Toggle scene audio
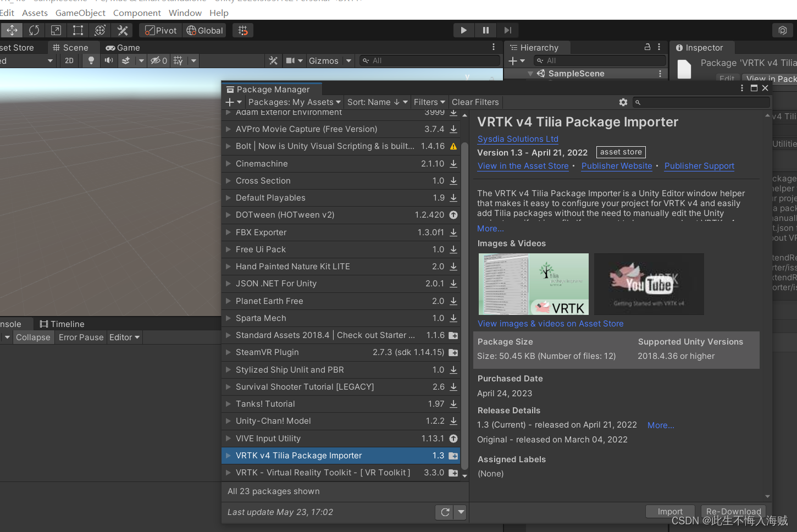Image resolution: width=797 pixels, height=532 pixels. (109, 60)
